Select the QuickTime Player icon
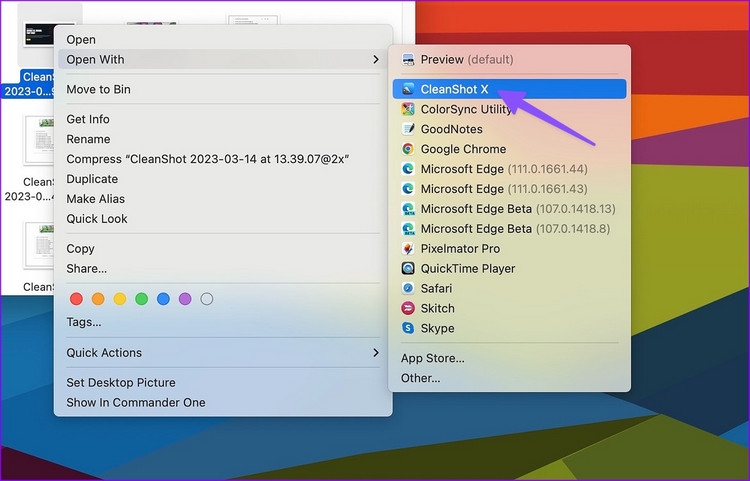 tap(408, 269)
